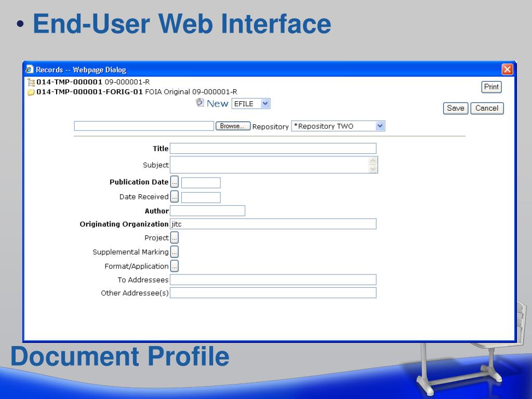Click the New label text
The image size is (532, 399).
(218, 104)
